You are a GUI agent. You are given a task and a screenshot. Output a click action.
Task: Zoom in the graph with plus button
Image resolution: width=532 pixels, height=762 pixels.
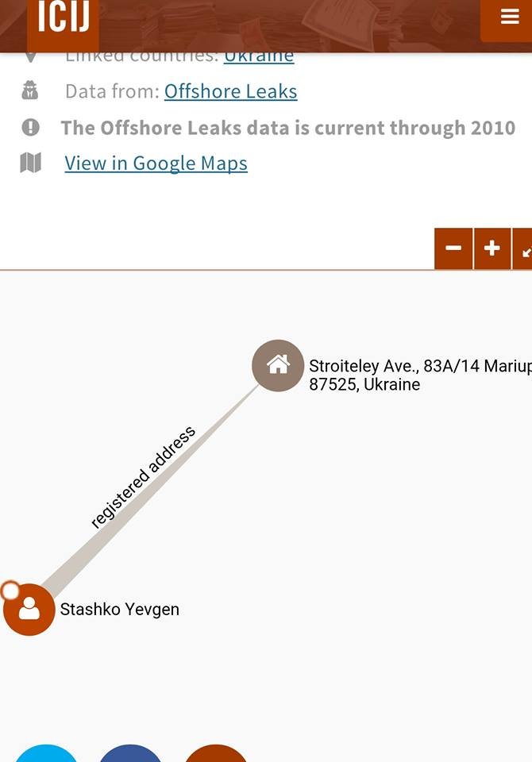point(492,248)
